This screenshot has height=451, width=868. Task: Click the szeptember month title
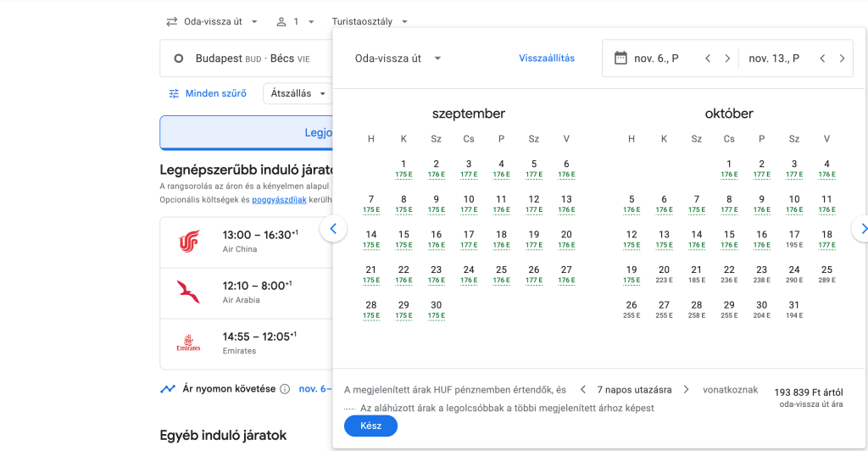coord(468,114)
